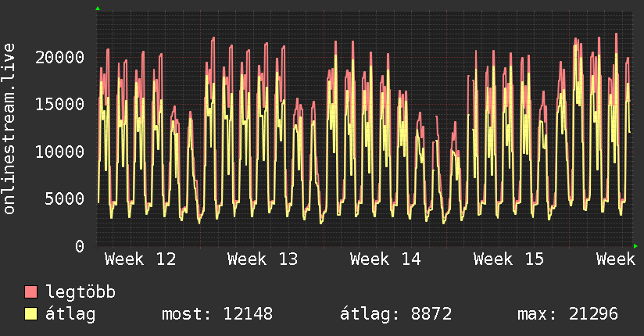This screenshot has width=644, height=336.
Task: Click the green arrow at x-axis end
Action: click(x=635, y=246)
